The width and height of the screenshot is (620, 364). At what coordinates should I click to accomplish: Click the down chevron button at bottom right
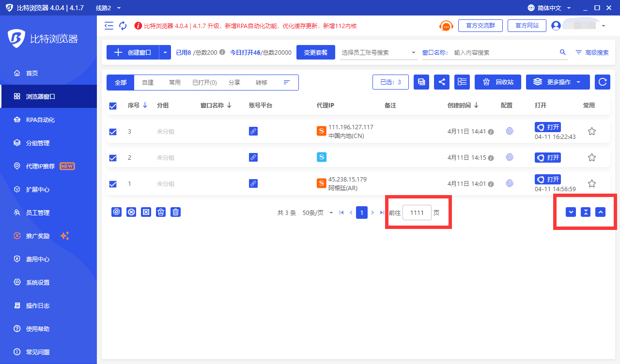tap(571, 212)
